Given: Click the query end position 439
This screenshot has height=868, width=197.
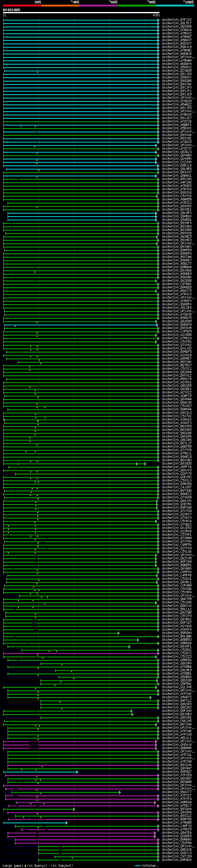Looking at the screenshot, I should (x=155, y=15).
